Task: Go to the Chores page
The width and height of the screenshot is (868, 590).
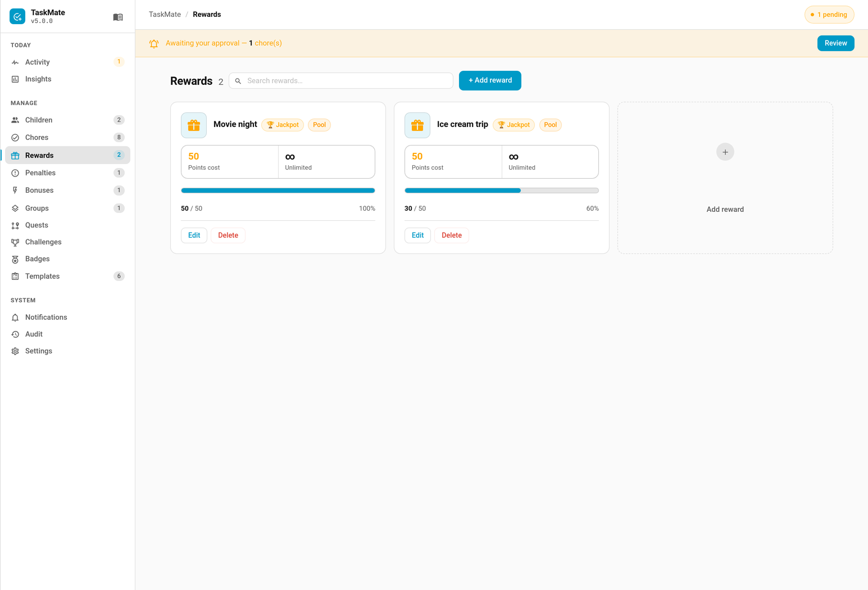Action: point(67,138)
